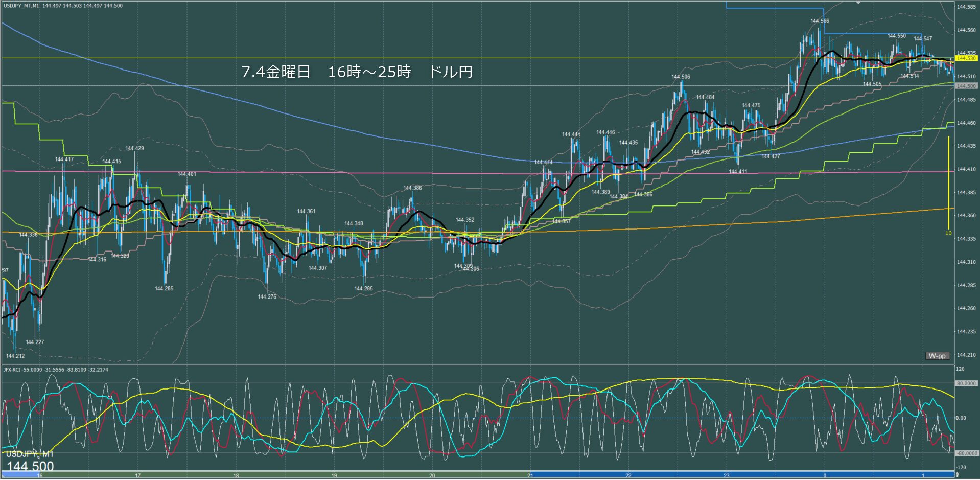Viewport: 980px width, 480px height.
Task: Click the yellow '10' range label
Action: [x=948, y=233]
